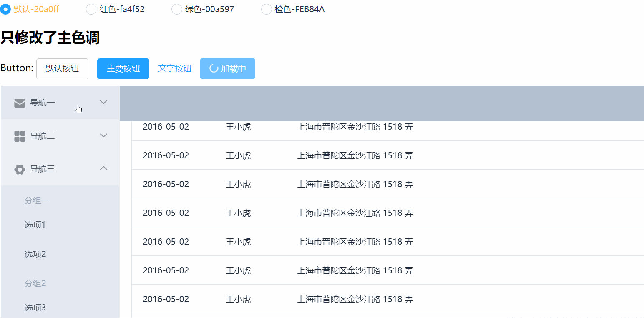644x318 pixels.
Task: Collapse 导航三 with its up chevron
Action: [x=104, y=168]
